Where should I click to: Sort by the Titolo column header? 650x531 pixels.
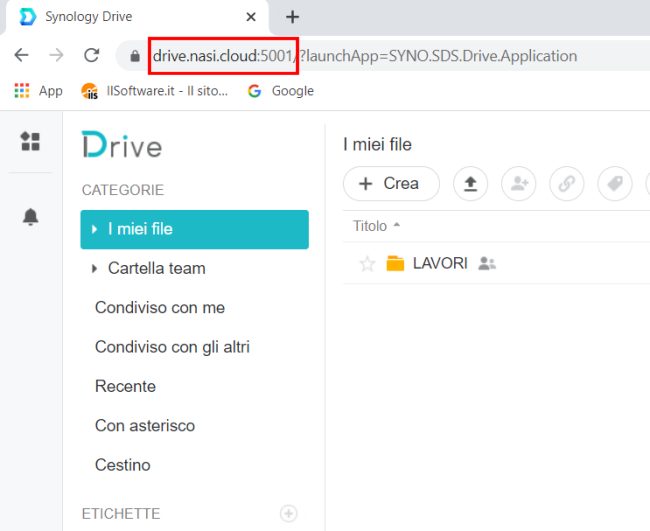370,226
